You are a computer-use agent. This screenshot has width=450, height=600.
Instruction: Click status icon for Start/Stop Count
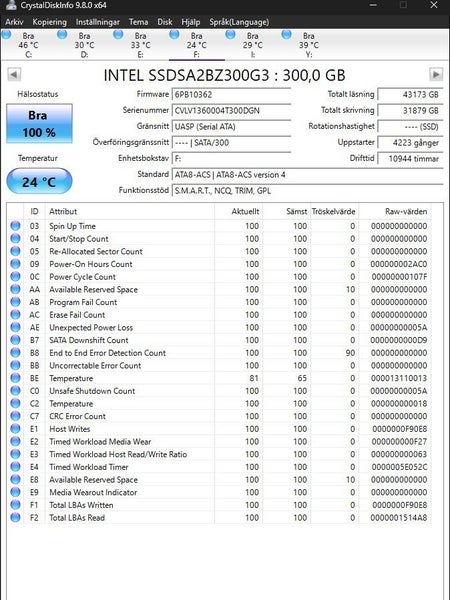(15, 238)
